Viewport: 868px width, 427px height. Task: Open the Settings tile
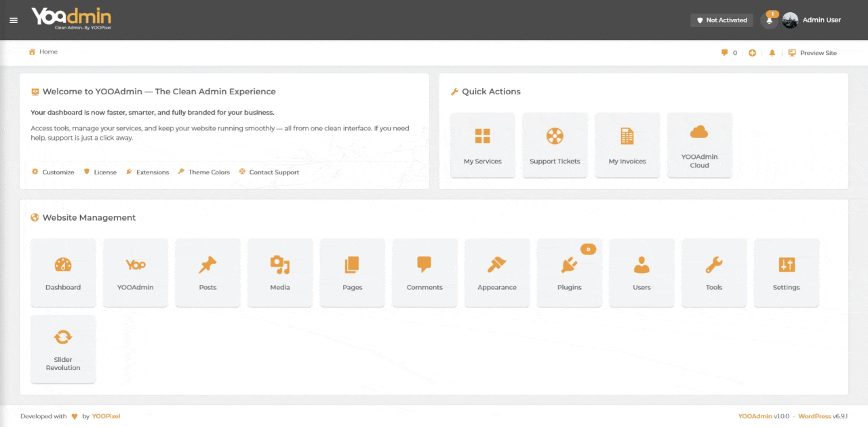pyautogui.click(x=787, y=272)
